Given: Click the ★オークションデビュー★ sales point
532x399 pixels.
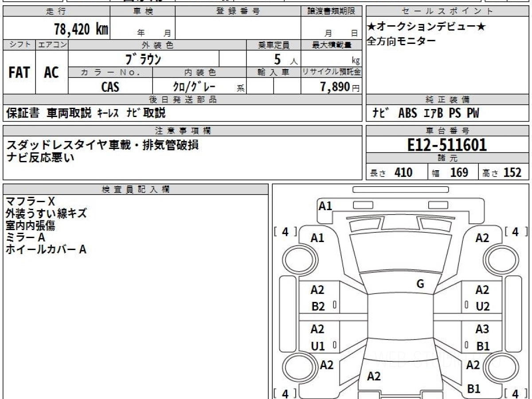Looking at the screenshot, I should click(426, 27).
